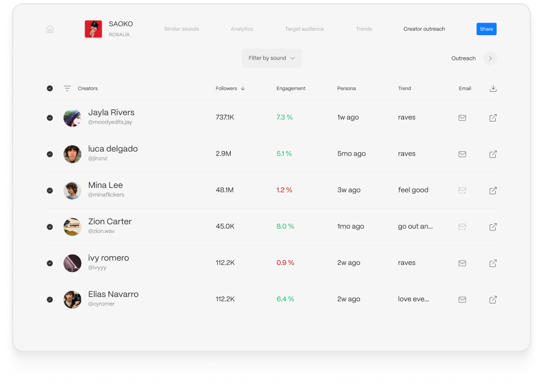Email Jayla Rivers via envelope icon
Viewport: 543px width, 392px height.
462,118
